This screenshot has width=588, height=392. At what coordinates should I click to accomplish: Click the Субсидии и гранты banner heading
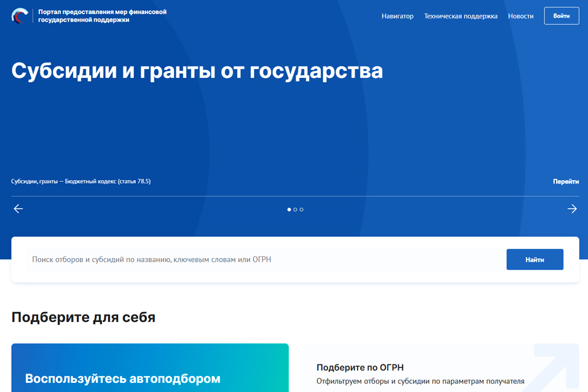point(197,71)
